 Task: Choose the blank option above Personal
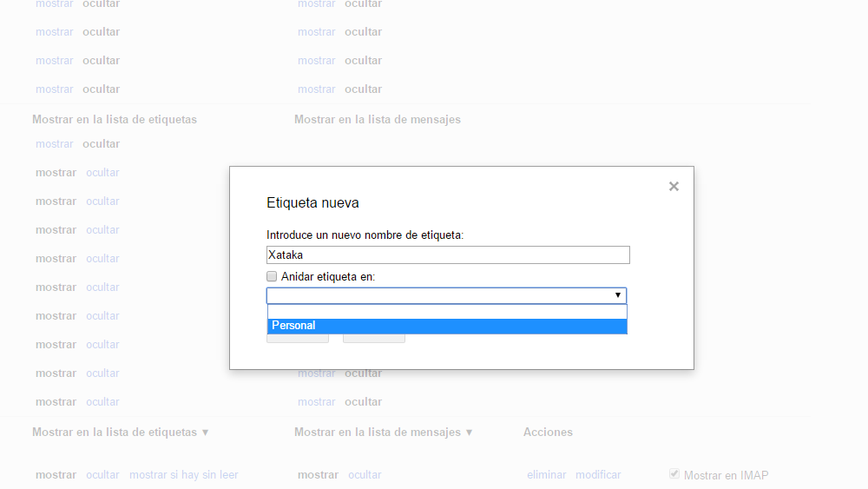pos(446,312)
